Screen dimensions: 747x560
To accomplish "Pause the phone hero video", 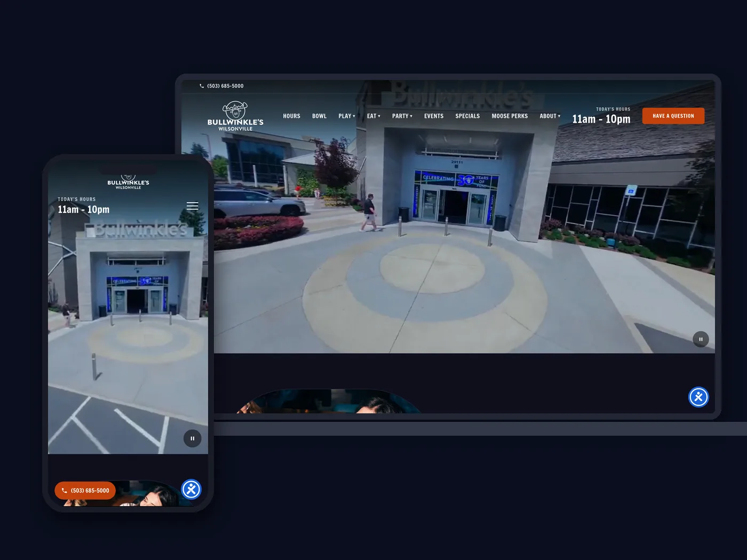I will pyautogui.click(x=193, y=438).
